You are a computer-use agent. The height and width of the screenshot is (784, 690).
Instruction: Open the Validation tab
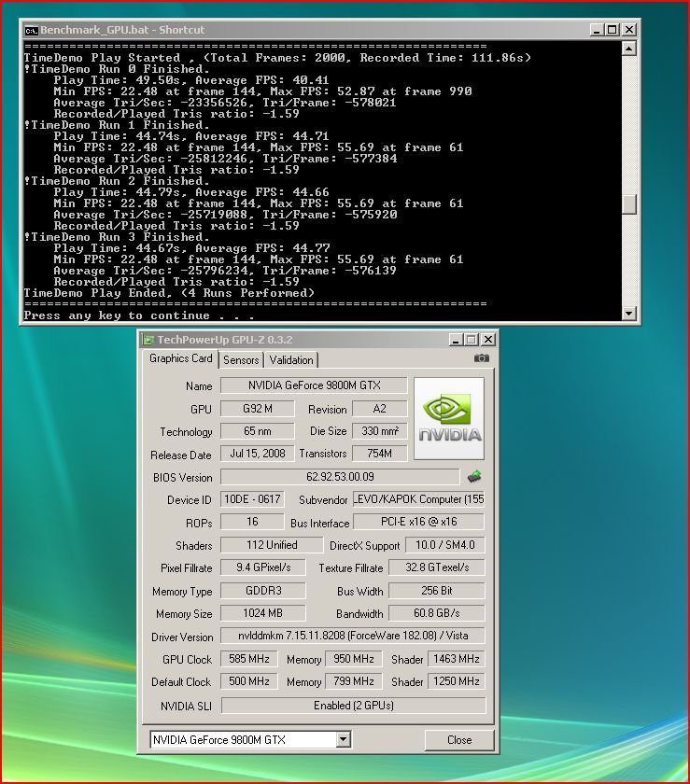(x=291, y=360)
